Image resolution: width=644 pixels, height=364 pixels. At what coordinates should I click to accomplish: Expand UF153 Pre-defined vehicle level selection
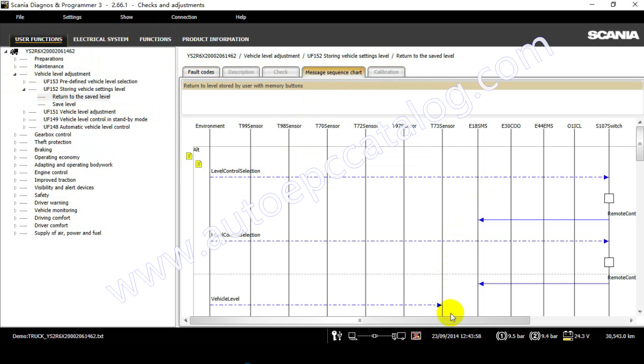pos(24,82)
